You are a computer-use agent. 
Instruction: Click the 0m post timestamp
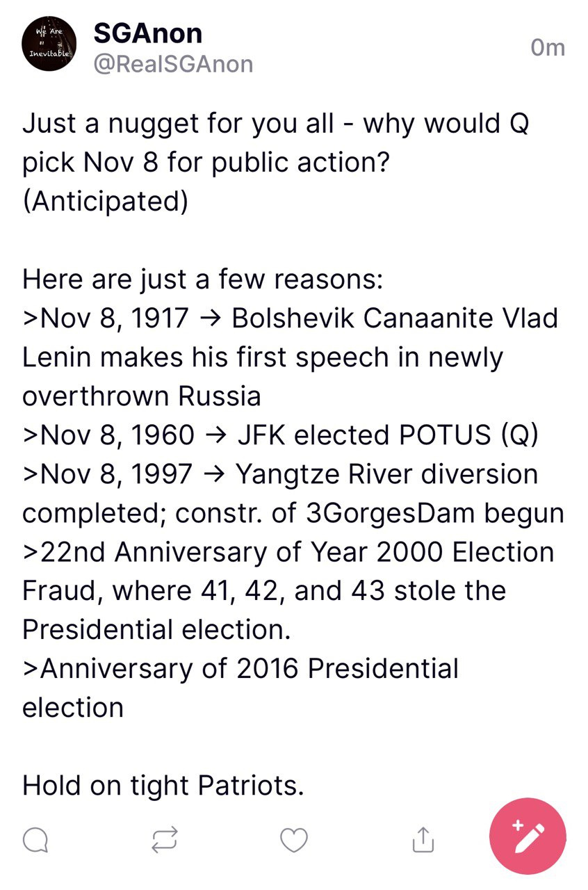pos(548,48)
